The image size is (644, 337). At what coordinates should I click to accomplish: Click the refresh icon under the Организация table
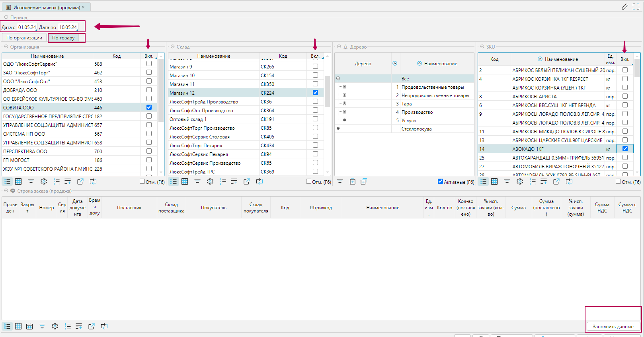93,181
